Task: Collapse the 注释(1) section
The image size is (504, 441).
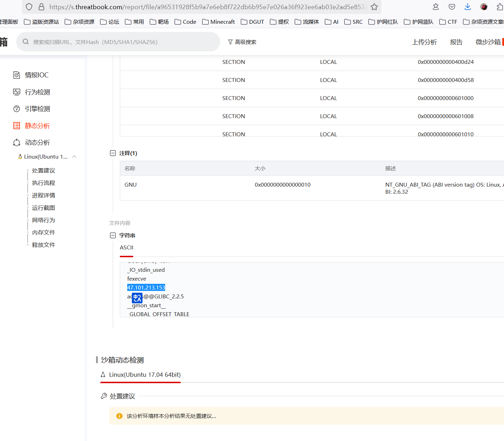Action: 113,153
